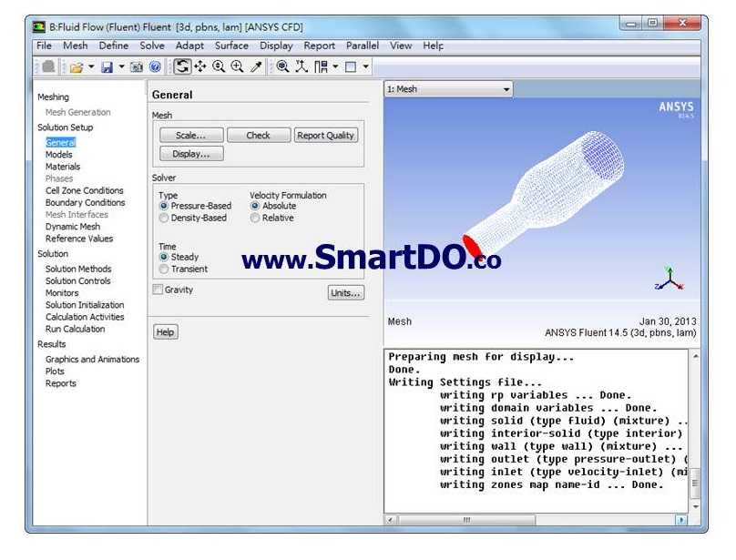
Task: Click the save floppy disk icon
Action: point(107,67)
